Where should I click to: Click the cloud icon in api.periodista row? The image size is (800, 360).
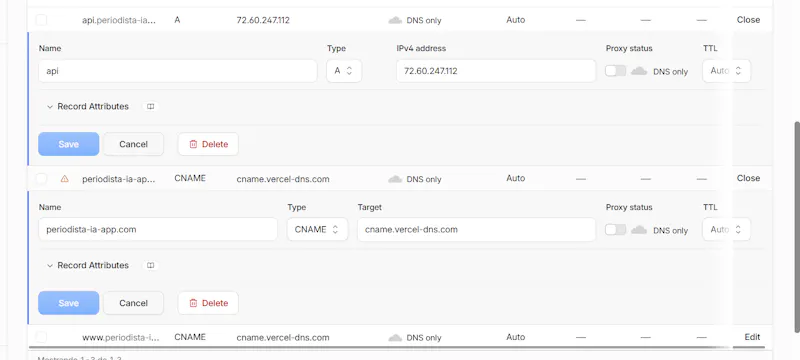tap(395, 20)
